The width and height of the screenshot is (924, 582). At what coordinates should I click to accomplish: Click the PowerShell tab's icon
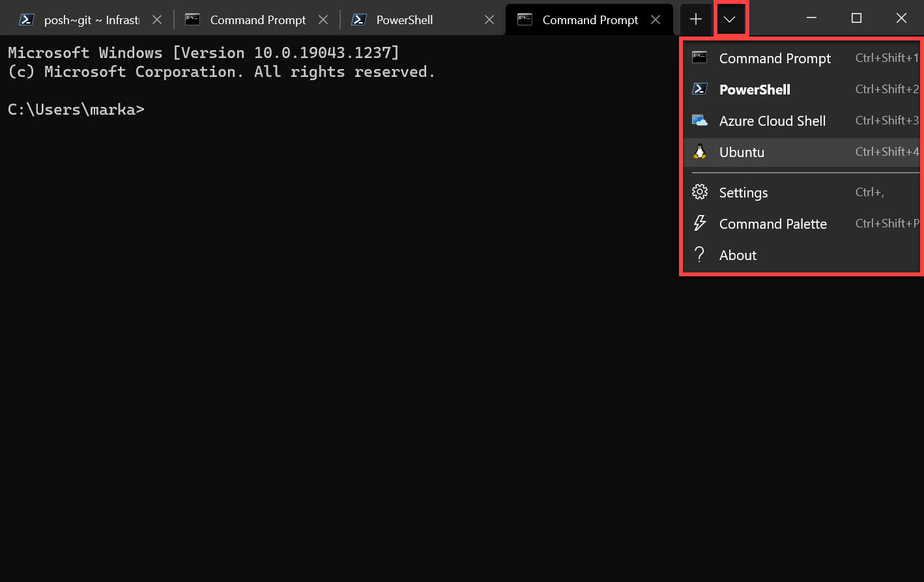tap(358, 20)
